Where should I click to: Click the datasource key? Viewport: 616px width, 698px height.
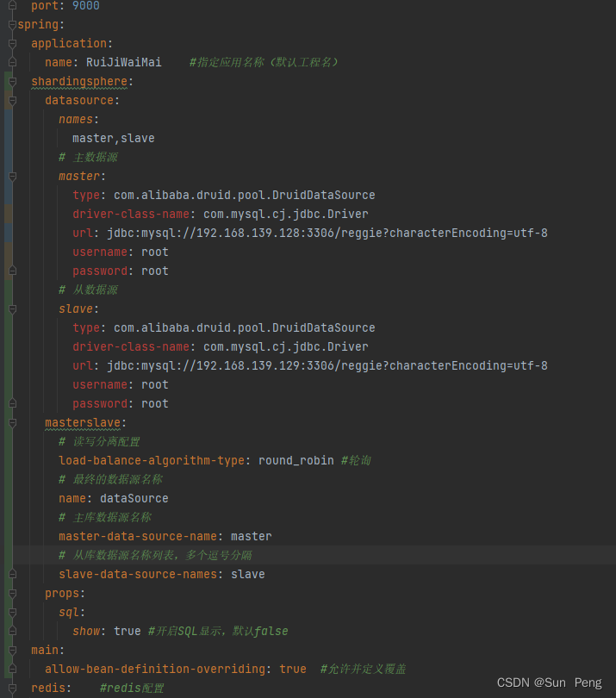point(79,101)
